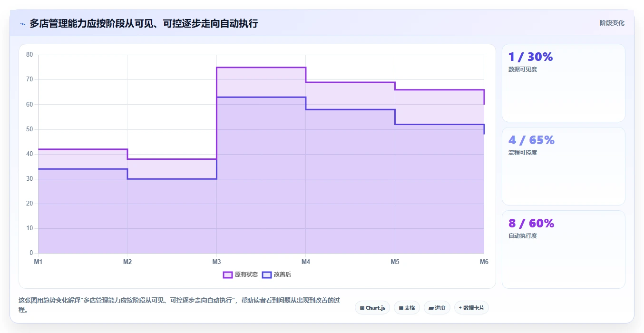Click the M2 x-axis label
Screen dimensions: 644x333
pos(127,262)
